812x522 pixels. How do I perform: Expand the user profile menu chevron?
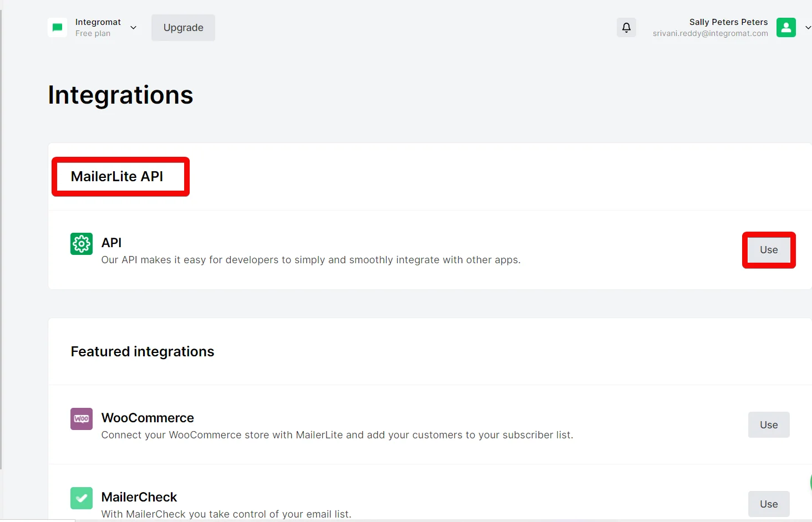pyautogui.click(x=808, y=28)
